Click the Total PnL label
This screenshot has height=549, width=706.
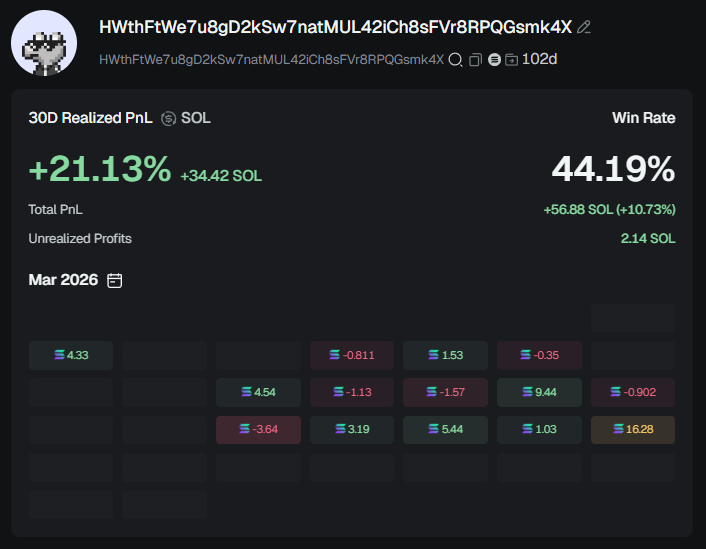click(x=55, y=209)
